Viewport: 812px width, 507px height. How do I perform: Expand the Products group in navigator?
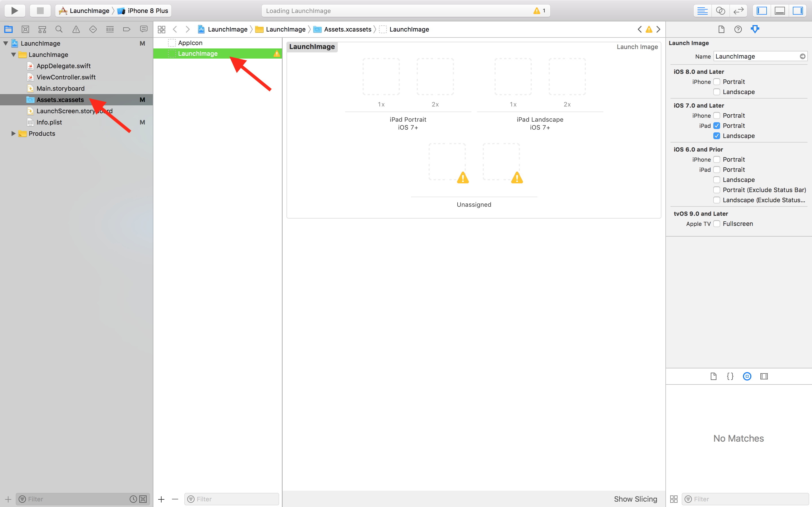click(13, 133)
